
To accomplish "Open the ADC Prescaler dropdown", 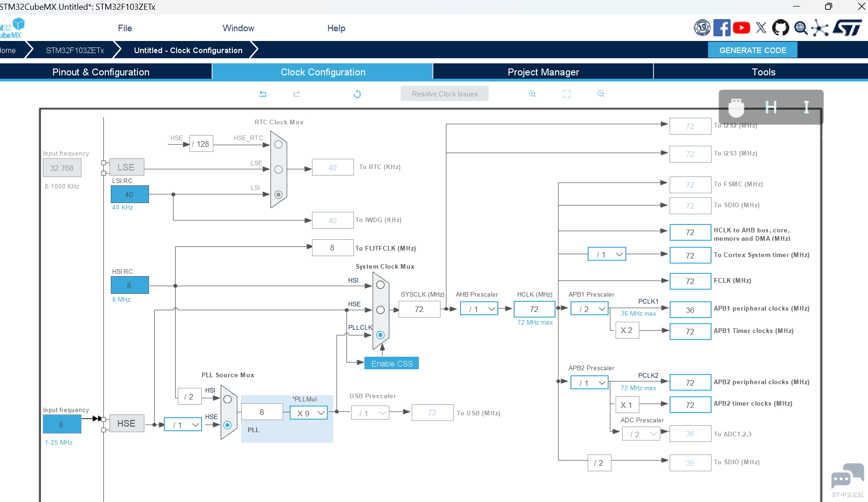I will (x=641, y=434).
